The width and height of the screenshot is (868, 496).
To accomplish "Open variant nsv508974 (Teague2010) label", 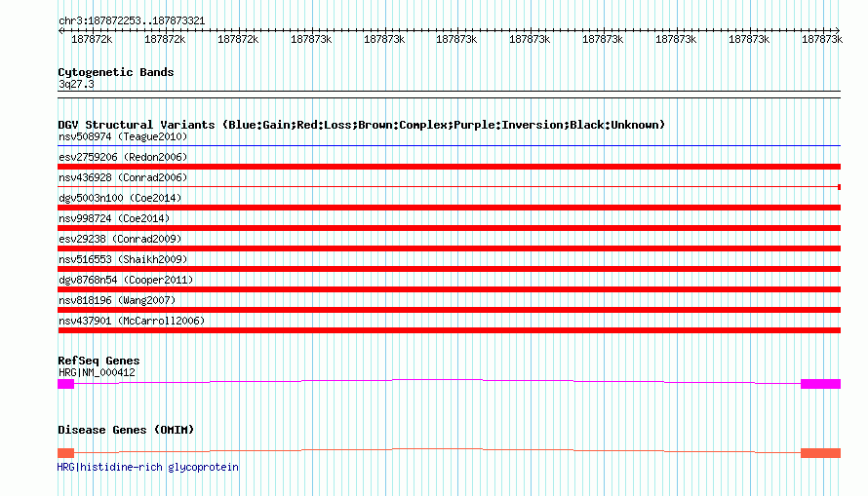I will coord(123,136).
